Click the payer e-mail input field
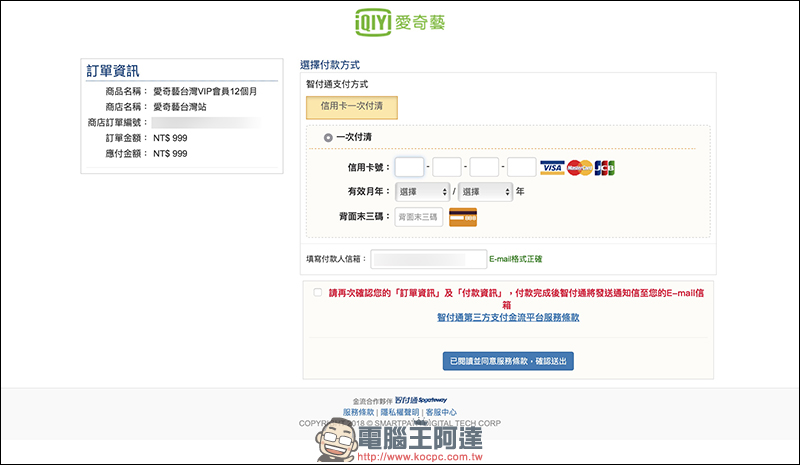Screen dimensions: 800x465 point(429,259)
